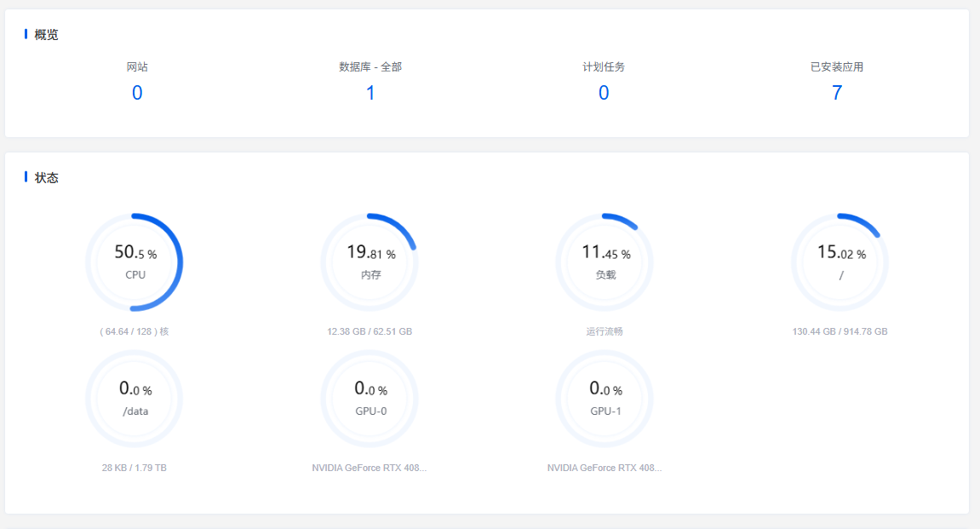
Task: Select the text 28 KB / 1.79 TB
Action: point(135,468)
